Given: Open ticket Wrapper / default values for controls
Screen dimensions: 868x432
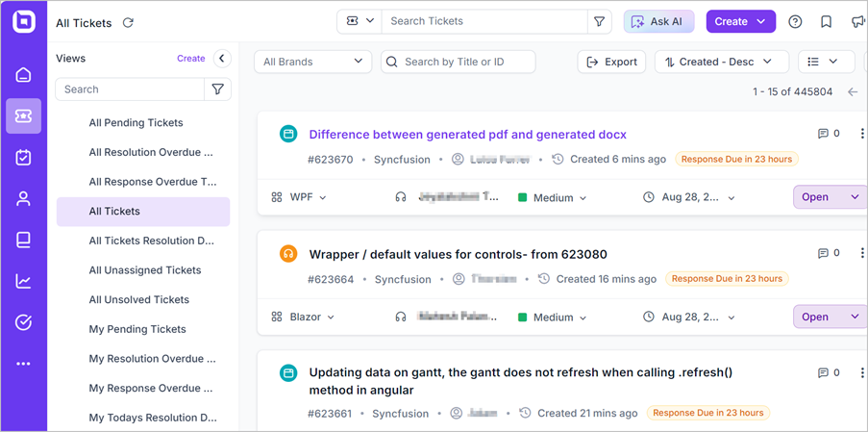Looking at the screenshot, I should point(458,254).
